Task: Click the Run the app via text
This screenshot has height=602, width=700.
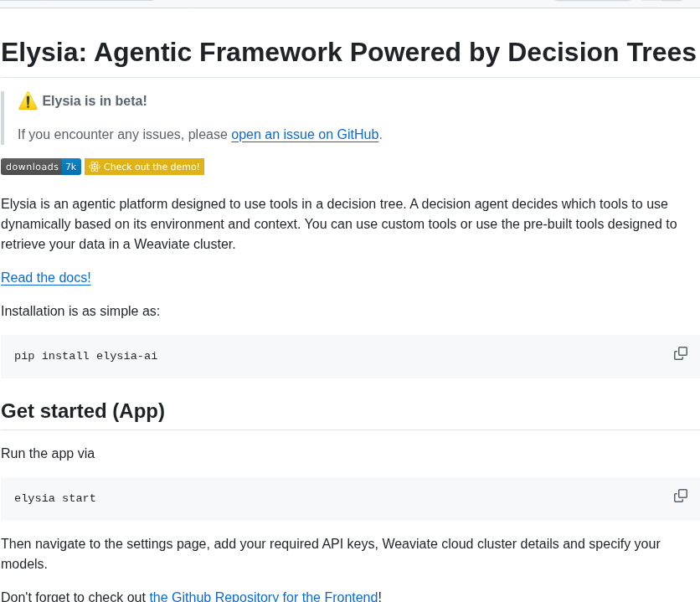Action: coord(48,454)
